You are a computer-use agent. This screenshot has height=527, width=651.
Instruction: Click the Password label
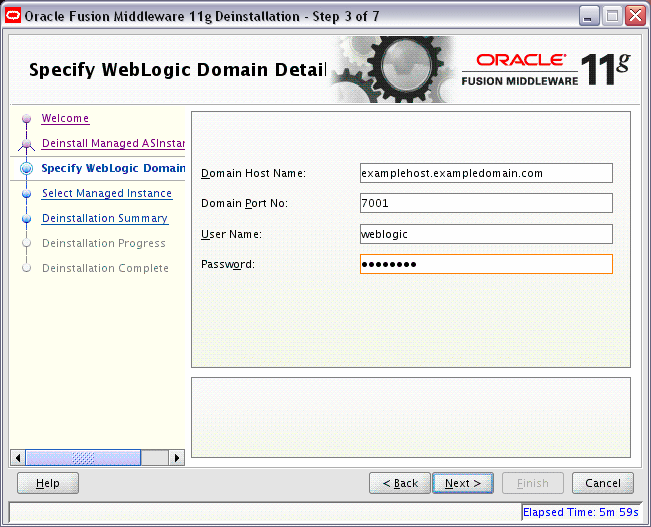(x=228, y=264)
